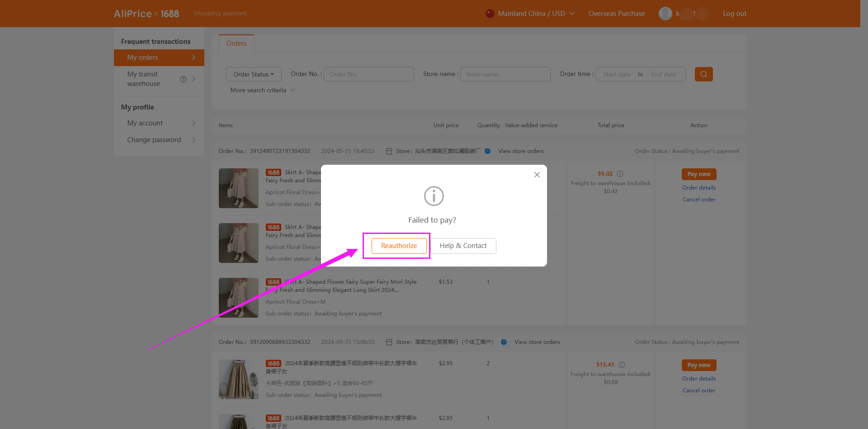Click View store orders for second order
868x429 pixels.
[x=537, y=342]
